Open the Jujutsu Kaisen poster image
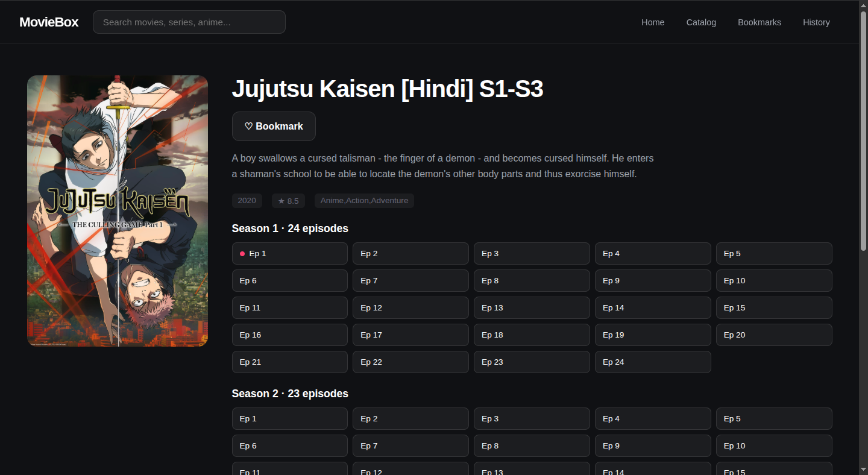 tap(118, 211)
